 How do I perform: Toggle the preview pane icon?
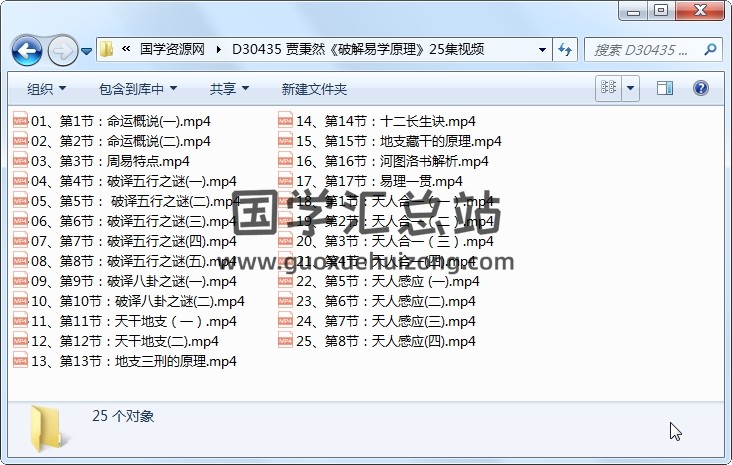tap(665, 89)
